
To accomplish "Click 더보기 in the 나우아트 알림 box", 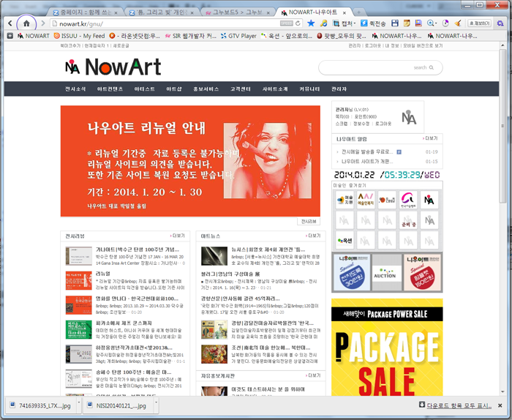I will [430, 138].
